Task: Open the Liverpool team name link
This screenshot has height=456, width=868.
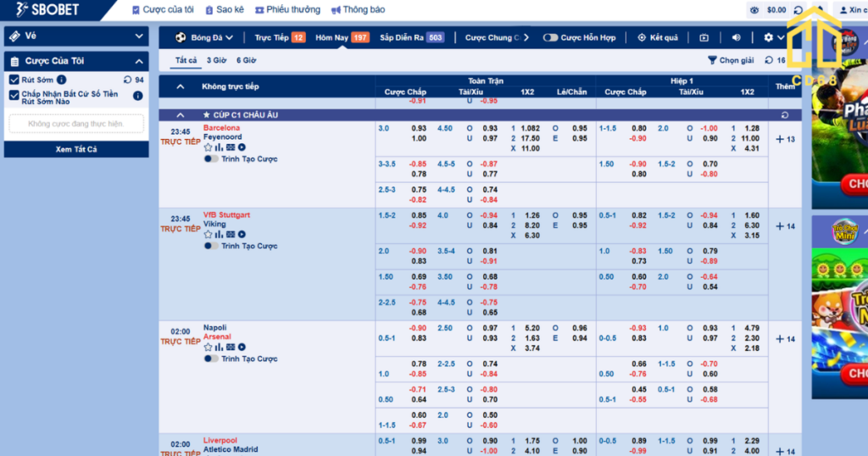Action: pyautogui.click(x=220, y=441)
